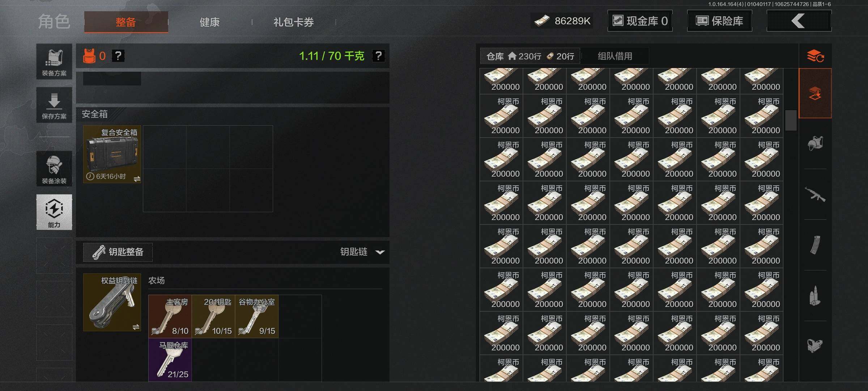Swap the 复合安全箱 using swap arrows
868x391 pixels.
[137, 179]
